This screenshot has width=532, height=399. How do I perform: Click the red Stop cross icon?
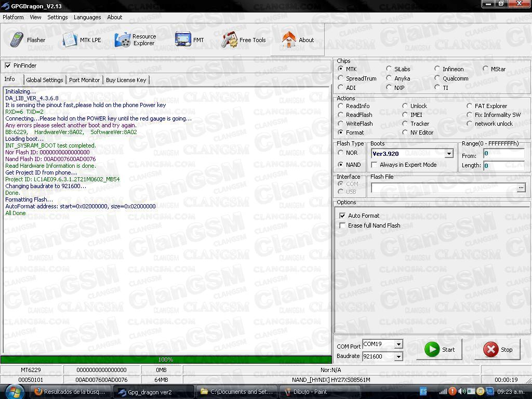point(490,350)
